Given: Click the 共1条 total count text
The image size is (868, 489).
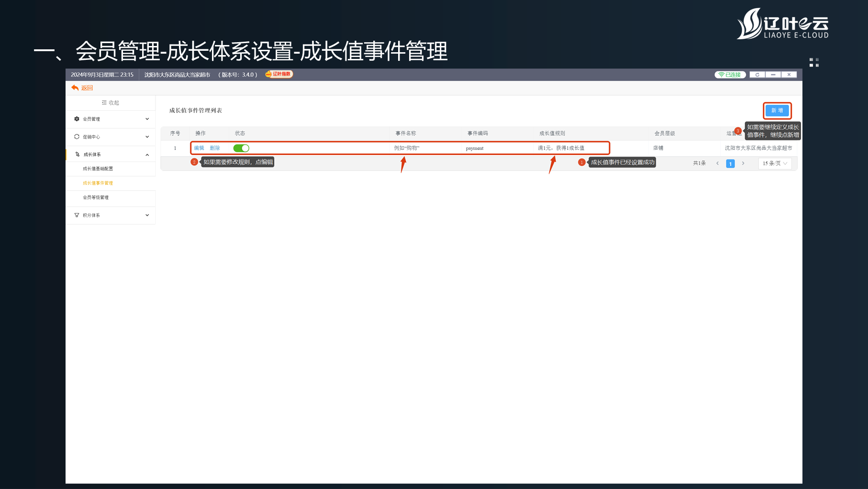Looking at the screenshot, I should 700,163.
